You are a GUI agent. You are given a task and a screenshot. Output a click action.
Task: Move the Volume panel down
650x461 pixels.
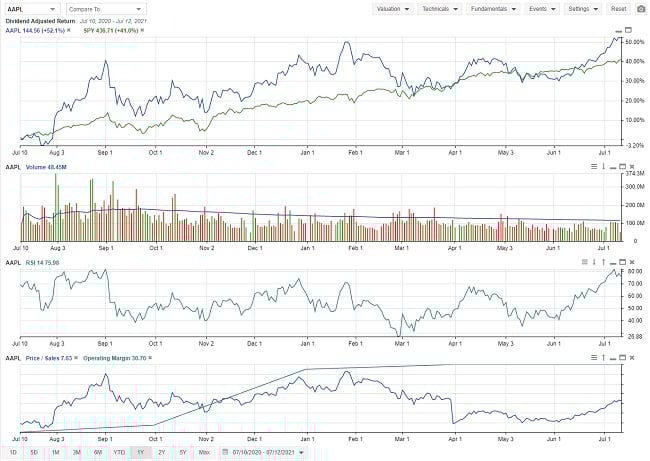(604, 167)
